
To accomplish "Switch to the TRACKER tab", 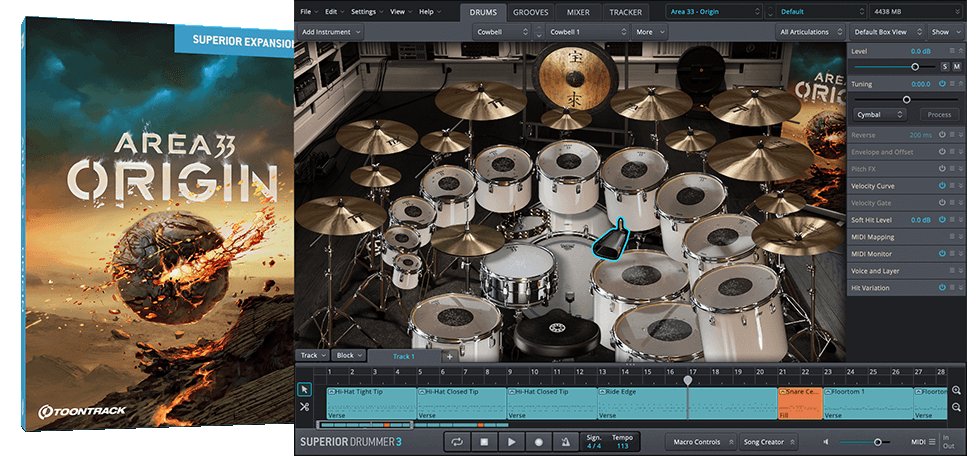I will [625, 12].
